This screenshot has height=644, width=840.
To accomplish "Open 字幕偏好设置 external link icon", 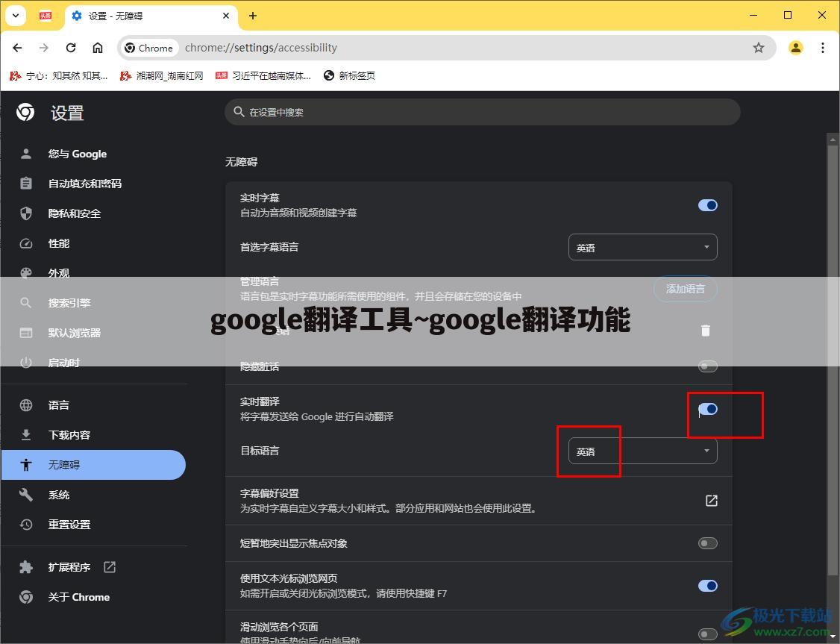I will tap(711, 501).
